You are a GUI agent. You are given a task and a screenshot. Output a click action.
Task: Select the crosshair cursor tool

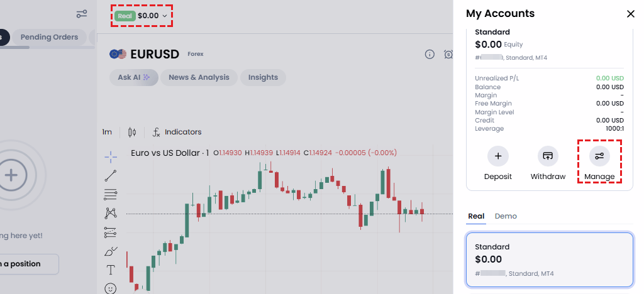click(111, 156)
